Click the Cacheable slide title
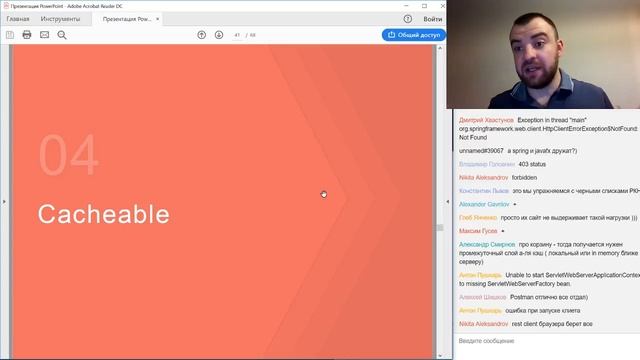The height and width of the screenshot is (360, 640). [x=104, y=214]
